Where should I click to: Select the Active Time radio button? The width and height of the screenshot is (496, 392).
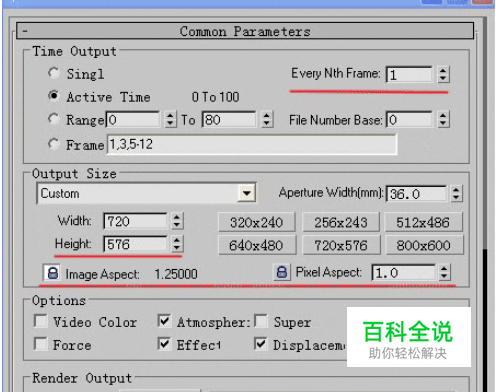pyautogui.click(x=54, y=96)
